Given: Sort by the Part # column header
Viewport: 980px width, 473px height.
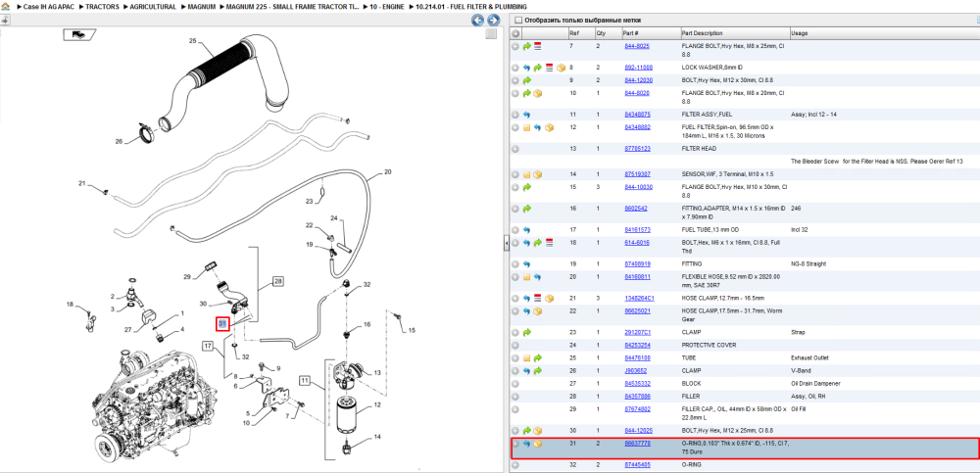Looking at the screenshot, I should [650, 33].
